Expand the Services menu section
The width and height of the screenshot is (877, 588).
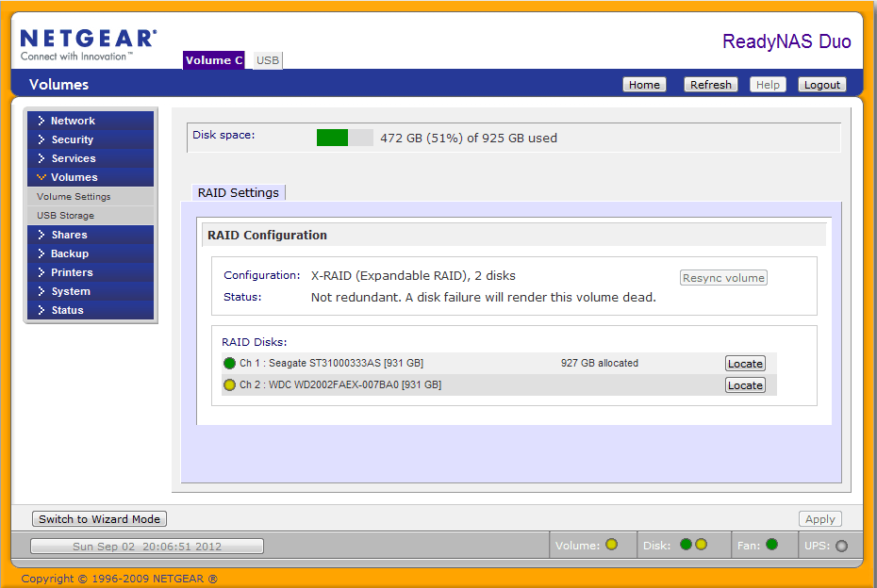(x=91, y=158)
